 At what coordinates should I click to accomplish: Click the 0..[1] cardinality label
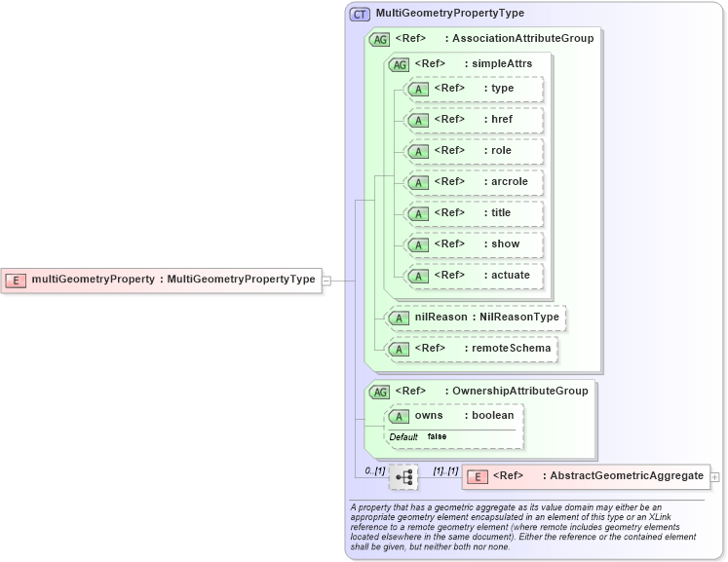[x=375, y=470]
